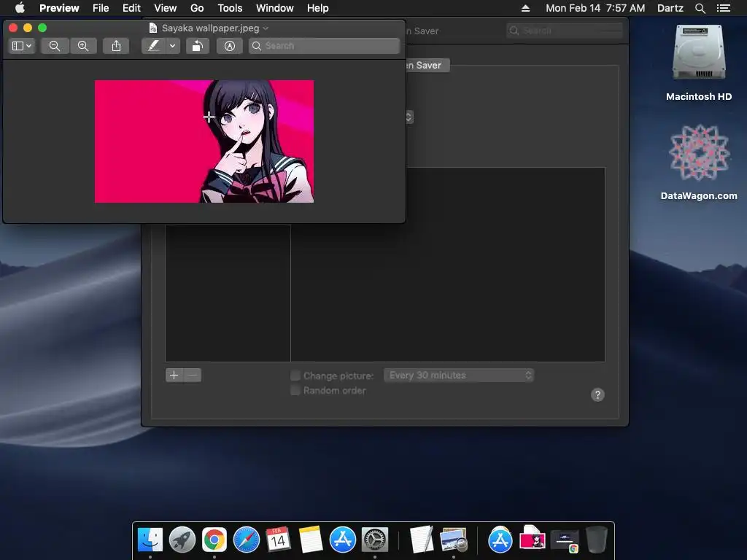Select the Highlight pen tool in Preview
The image size is (747, 560).
pos(153,46)
